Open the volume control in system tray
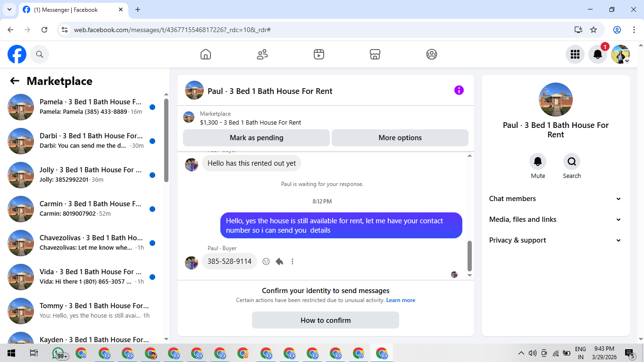Screen dimensions: 644x362 tap(533, 353)
